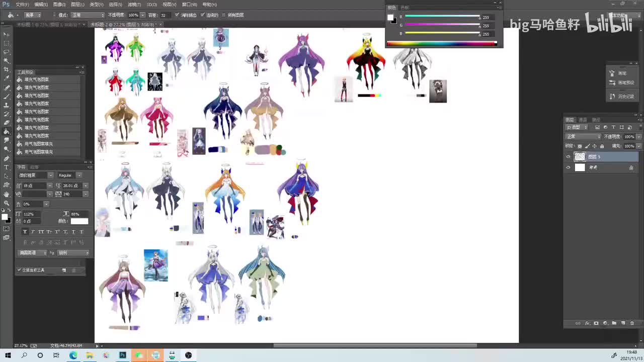
Task: Enable the 所有图层 all layers checkbox
Action: 224,15
